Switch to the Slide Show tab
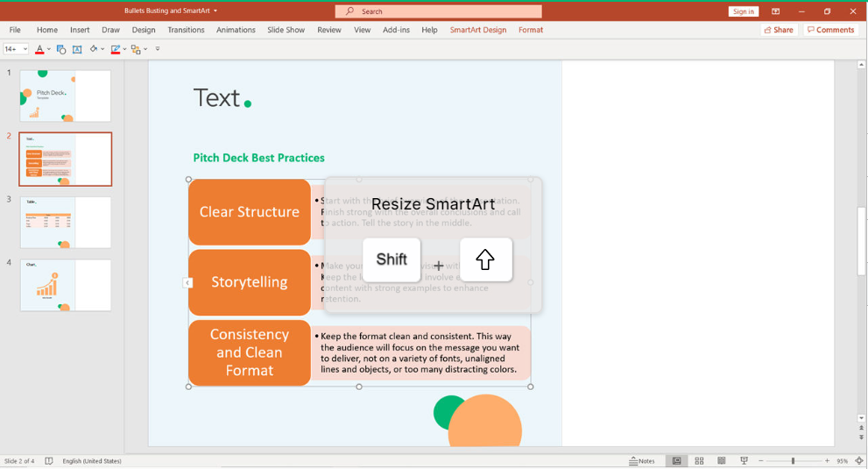The width and height of the screenshot is (868, 469). pyautogui.click(x=286, y=30)
